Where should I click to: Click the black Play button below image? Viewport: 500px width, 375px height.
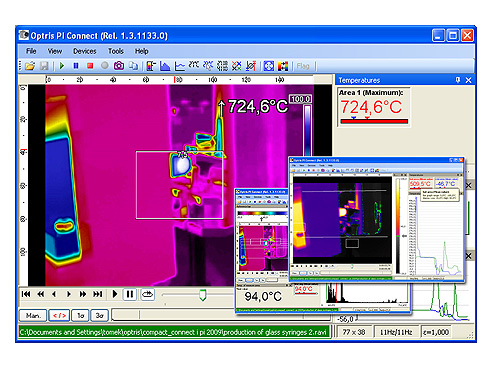(115, 294)
